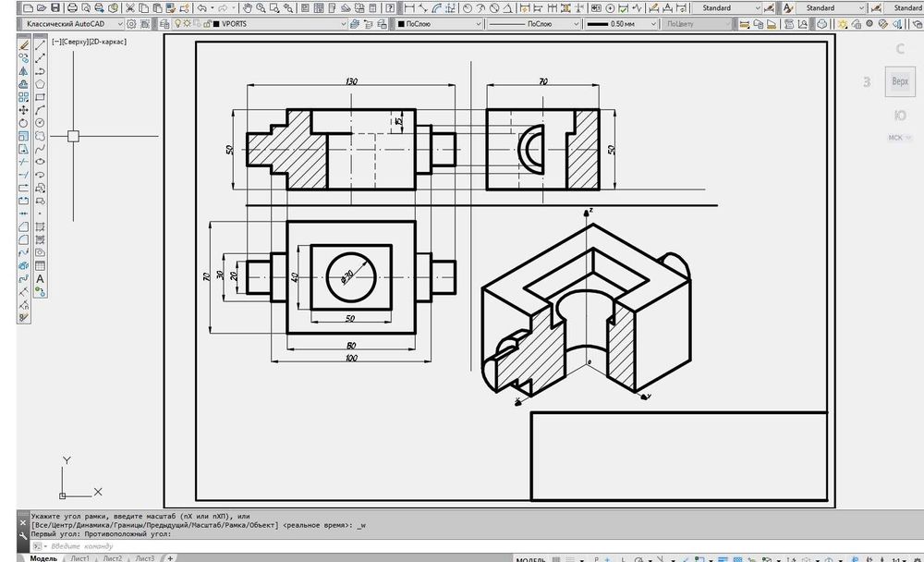
Task: Select the Circle draw tool
Action: (x=40, y=123)
